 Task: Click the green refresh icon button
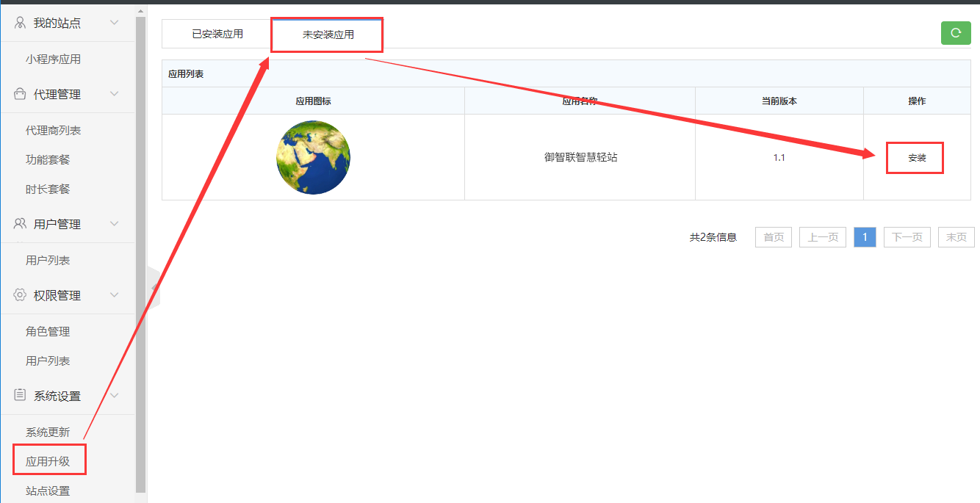(x=955, y=33)
